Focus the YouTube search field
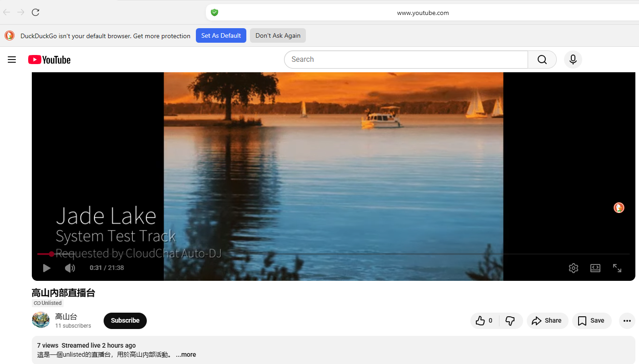The image size is (639, 364). [x=404, y=60]
